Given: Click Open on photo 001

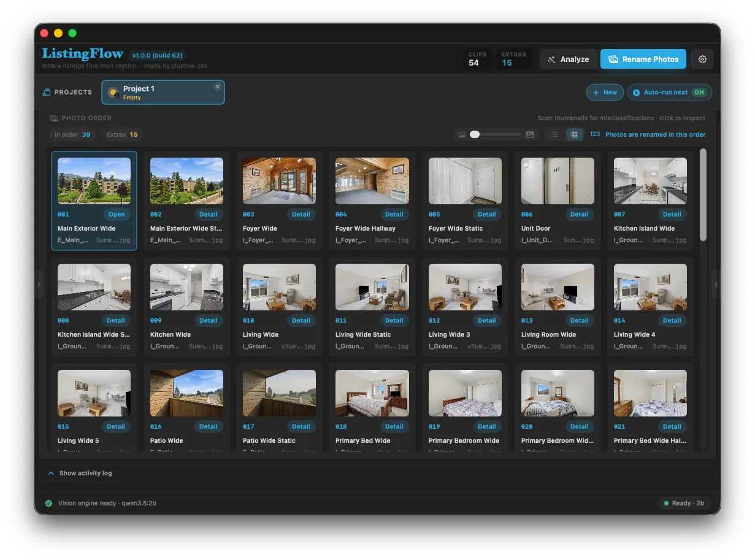Looking at the screenshot, I should tap(117, 215).
